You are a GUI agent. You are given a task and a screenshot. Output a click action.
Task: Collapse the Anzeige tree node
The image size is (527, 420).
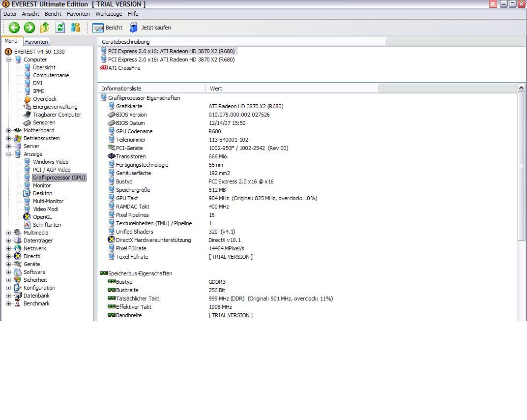click(x=9, y=154)
